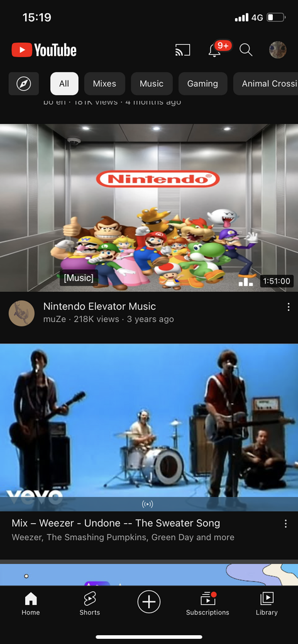The height and width of the screenshot is (644, 298).
Task: Tap the Cast to device icon
Action: pos(183,50)
